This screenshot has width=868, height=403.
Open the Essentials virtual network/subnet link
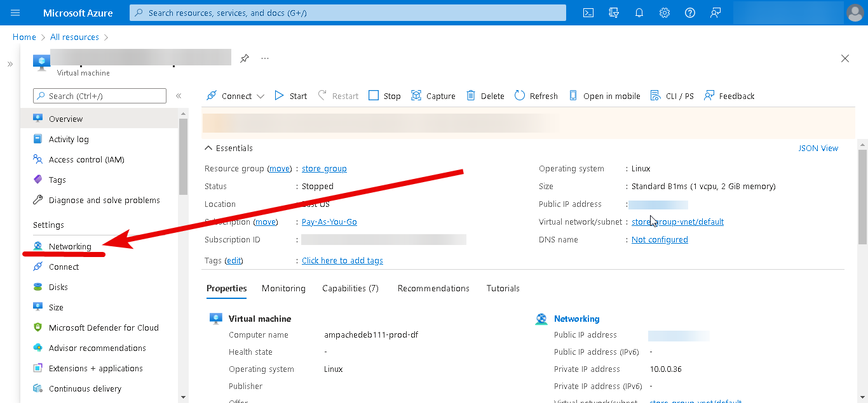point(677,221)
